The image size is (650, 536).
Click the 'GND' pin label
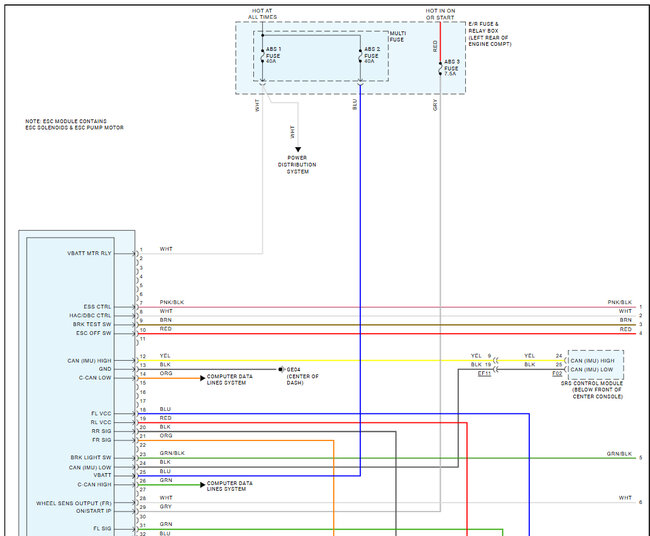tap(105, 369)
